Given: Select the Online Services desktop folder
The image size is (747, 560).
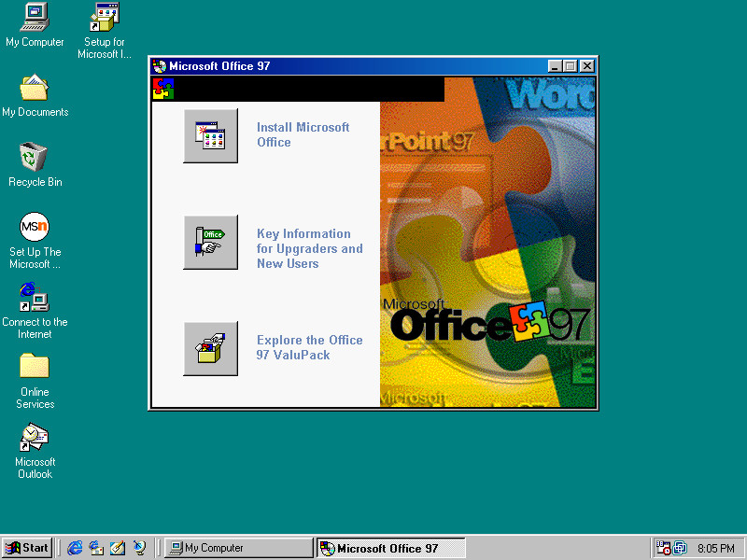Looking at the screenshot, I should click(35, 381).
